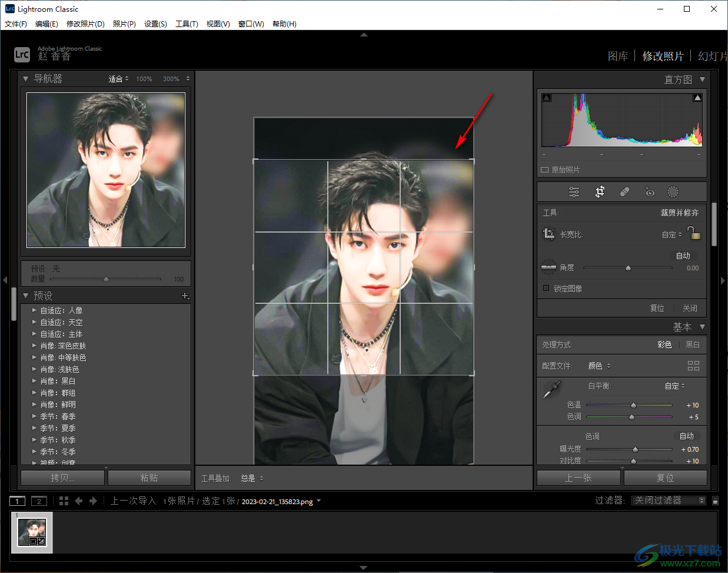Screen dimensions: 728x573
Task: Toggle the aspect ratio lock icon
Action: click(x=694, y=233)
